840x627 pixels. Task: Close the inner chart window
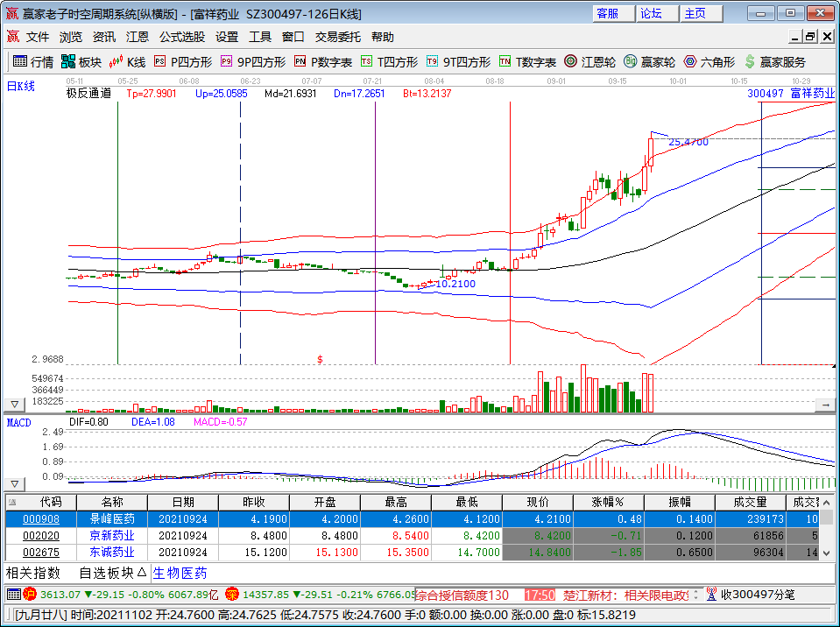click(827, 37)
